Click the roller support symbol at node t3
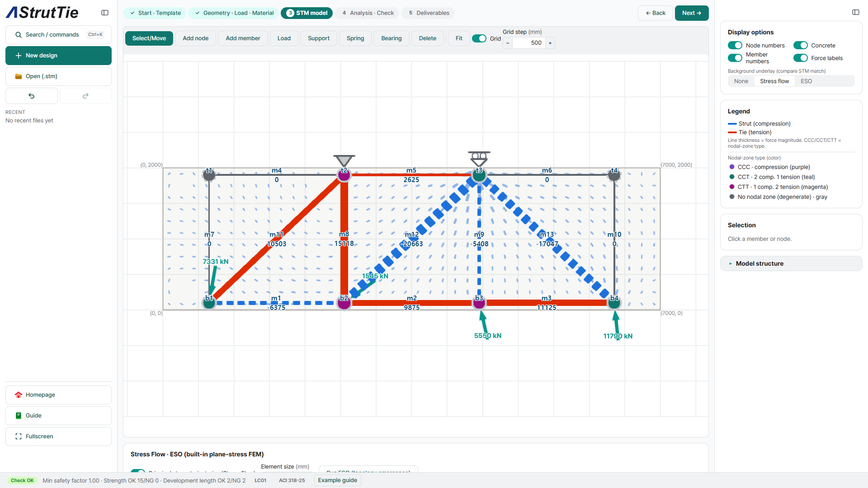The height and width of the screenshot is (488, 868). click(x=479, y=159)
